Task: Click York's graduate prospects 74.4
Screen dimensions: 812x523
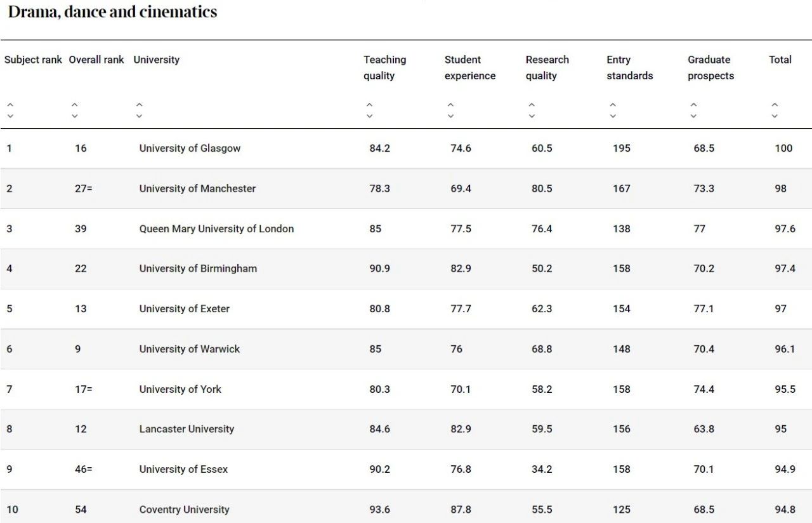Action: tap(704, 389)
